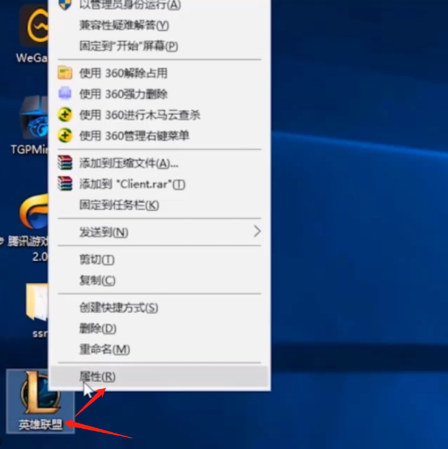Choose 添加到压缩文件(A)...
The width and height of the screenshot is (448, 449).
pyautogui.click(x=159, y=163)
